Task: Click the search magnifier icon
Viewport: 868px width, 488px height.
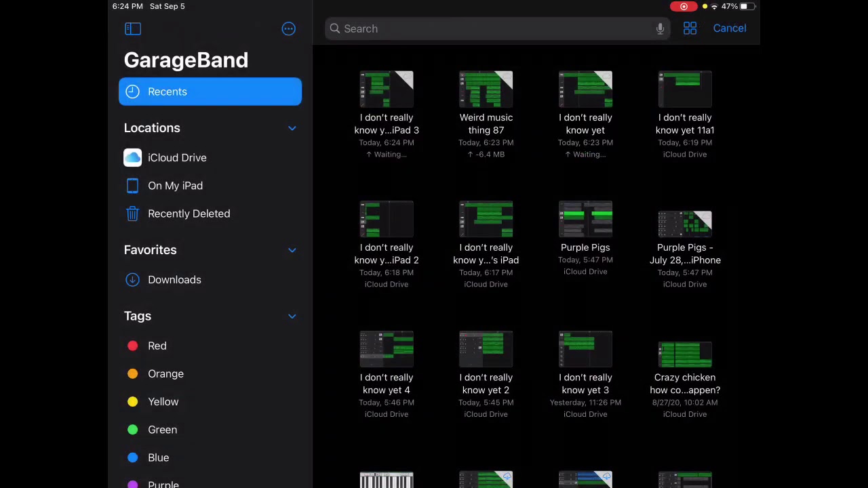Action: point(335,28)
